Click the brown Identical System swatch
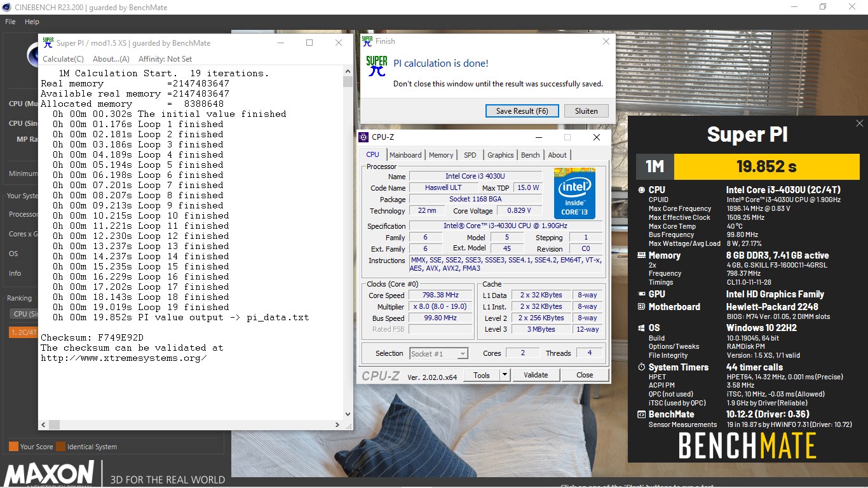This screenshot has height=488, width=868. (60, 446)
